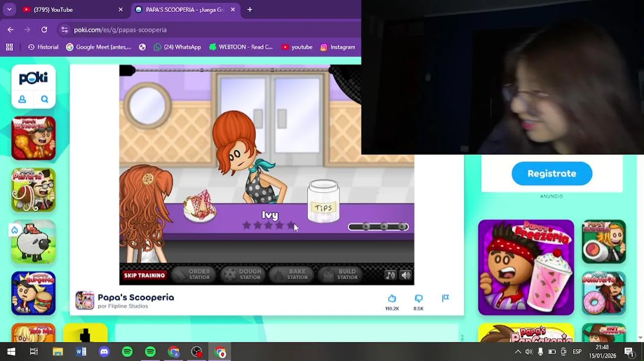Open the Poki search magnifier icon
This screenshot has height=361, width=644.
pos(45,99)
